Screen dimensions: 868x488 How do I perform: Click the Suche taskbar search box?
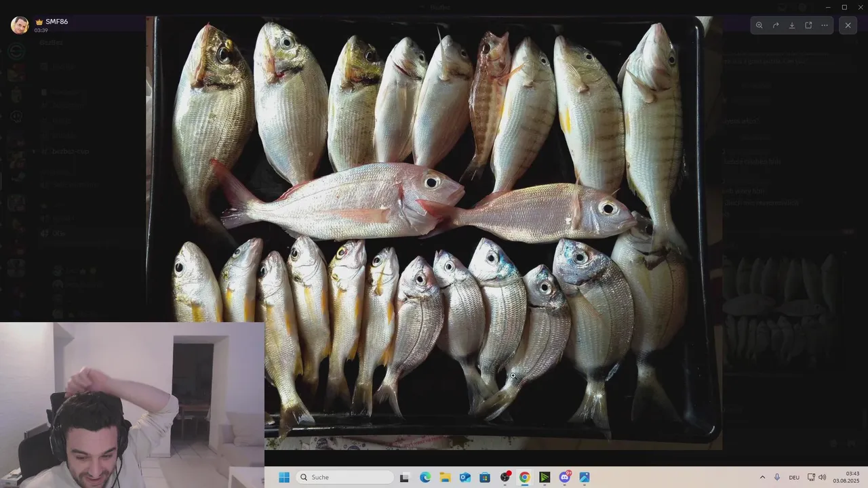pyautogui.click(x=344, y=477)
